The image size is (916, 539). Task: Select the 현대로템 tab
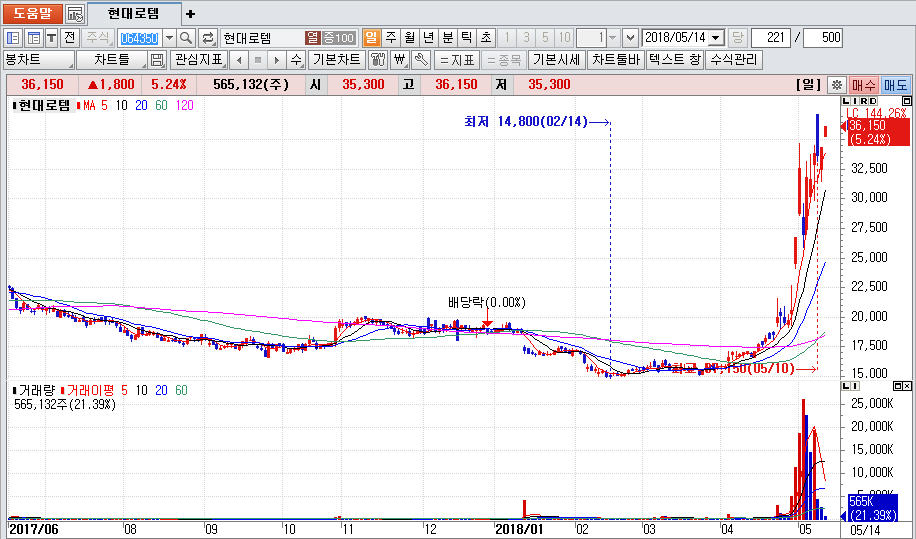[135, 14]
